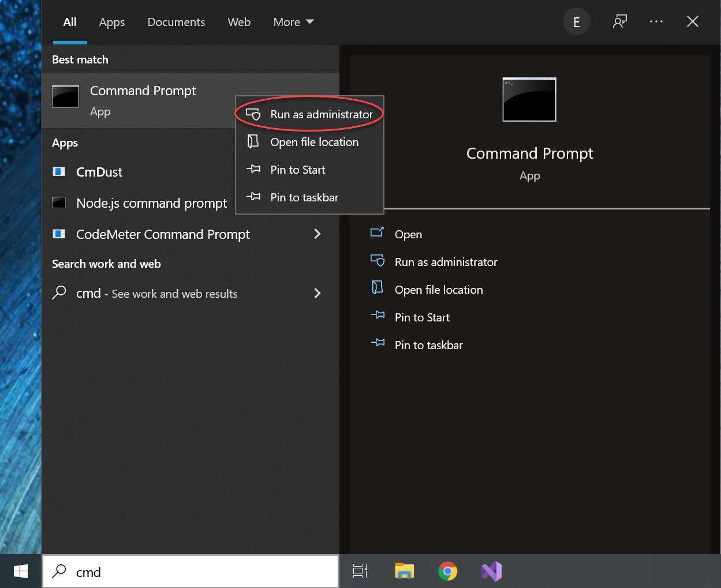
Task: Click the Pin to taskbar icon in preview pane
Action: [x=378, y=343]
